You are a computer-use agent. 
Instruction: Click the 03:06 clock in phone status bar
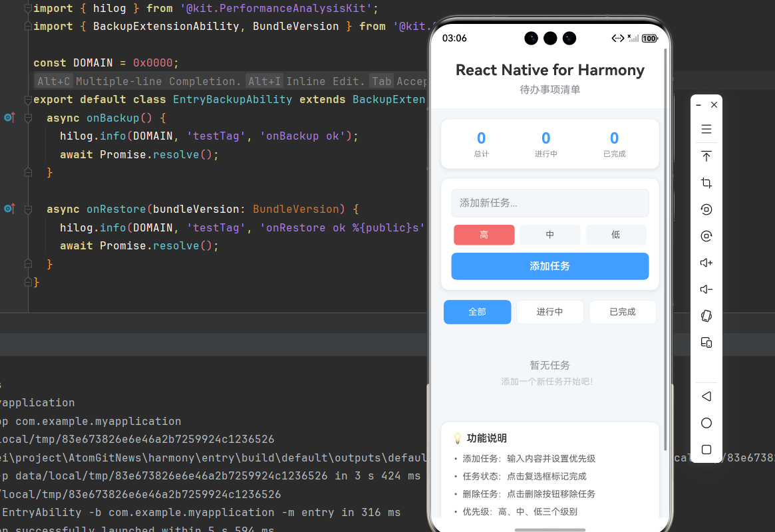point(454,38)
